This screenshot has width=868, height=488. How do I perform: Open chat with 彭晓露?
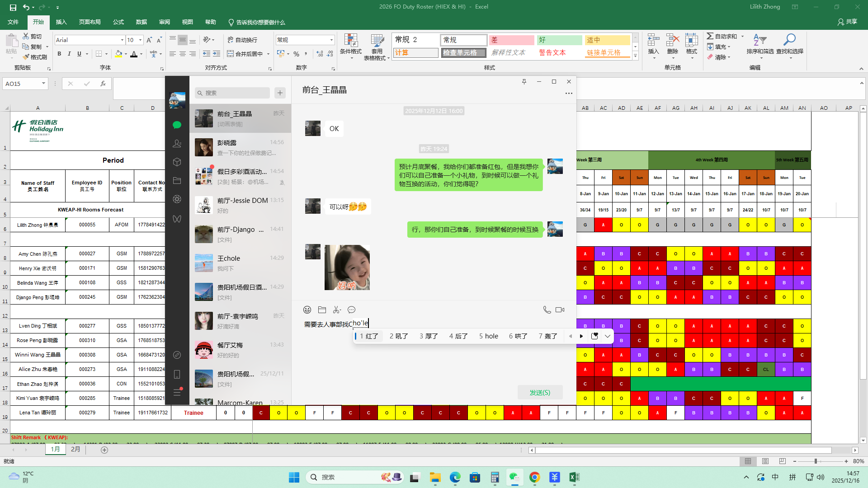point(240,148)
